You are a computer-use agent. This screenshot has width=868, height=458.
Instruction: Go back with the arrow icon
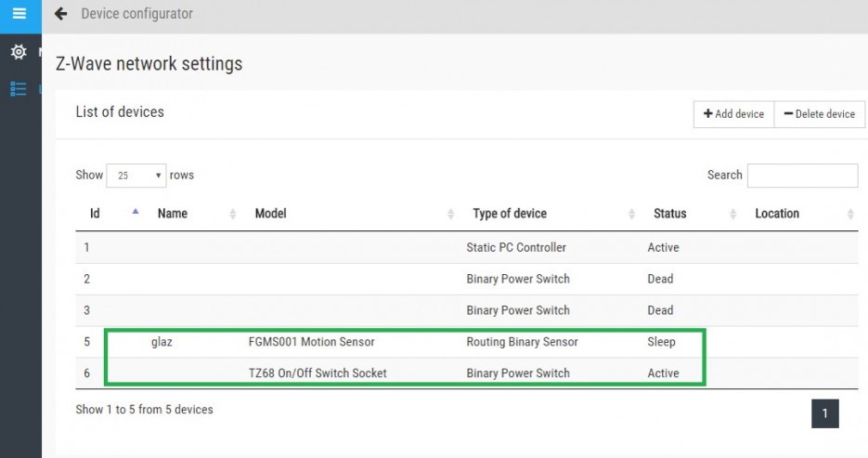[61, 14]
